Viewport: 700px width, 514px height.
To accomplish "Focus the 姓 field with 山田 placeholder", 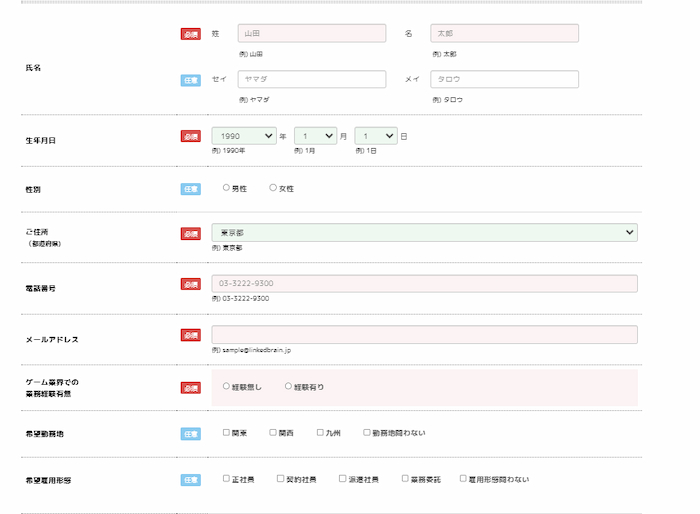I will (x=312, y=33).
